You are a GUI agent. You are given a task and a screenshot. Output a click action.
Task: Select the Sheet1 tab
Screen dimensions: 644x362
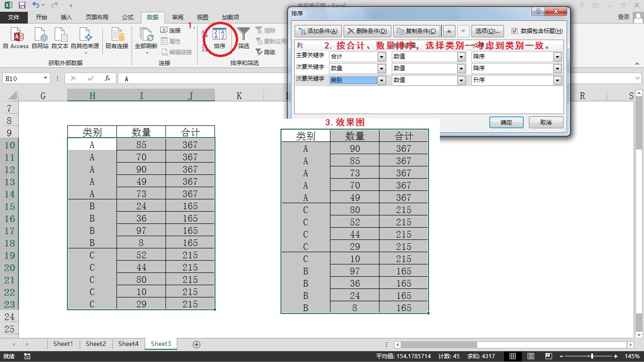pos(63,344)
